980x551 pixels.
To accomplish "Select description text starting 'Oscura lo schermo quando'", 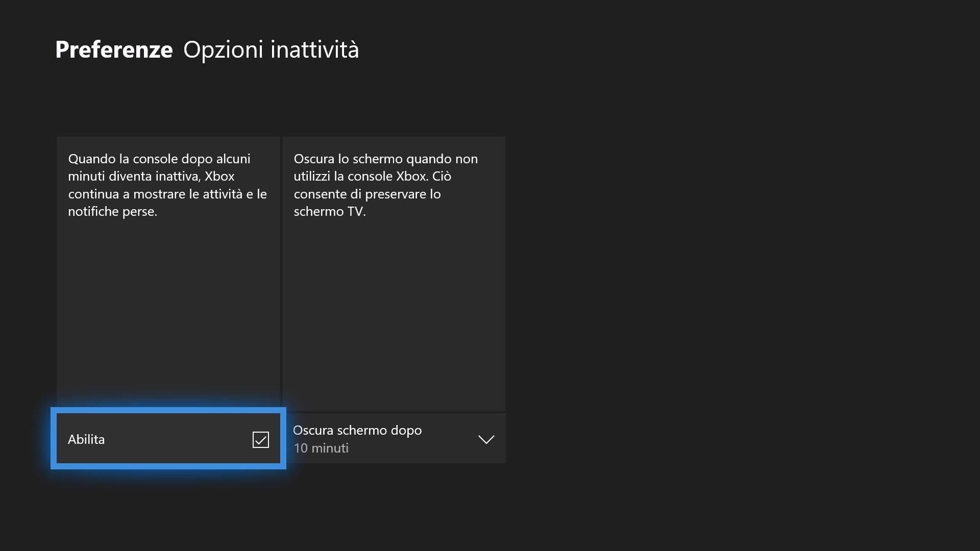I will (x=386, y=185).
